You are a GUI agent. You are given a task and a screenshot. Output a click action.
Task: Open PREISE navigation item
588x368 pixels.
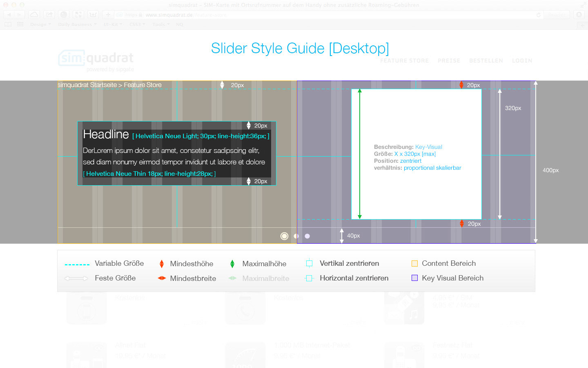(x=449, y=61)
